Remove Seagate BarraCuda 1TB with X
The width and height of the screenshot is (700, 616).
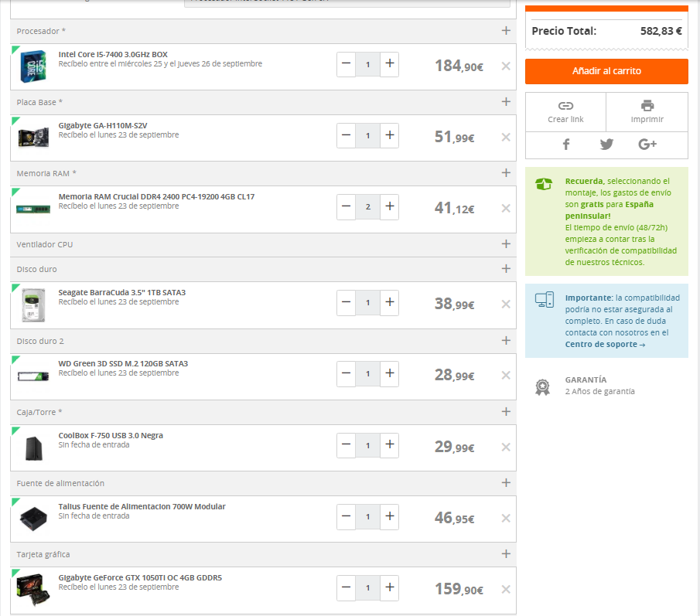tap(506, 304)
